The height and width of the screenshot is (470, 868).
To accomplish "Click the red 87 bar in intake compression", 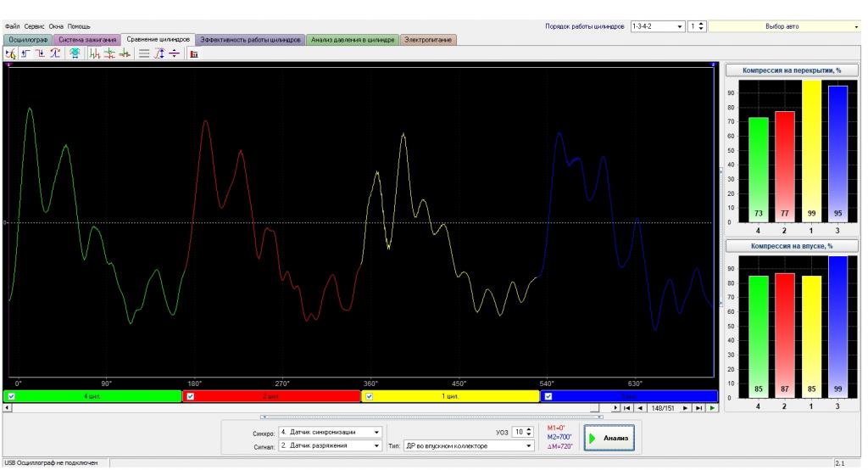I will click(785, 335).
